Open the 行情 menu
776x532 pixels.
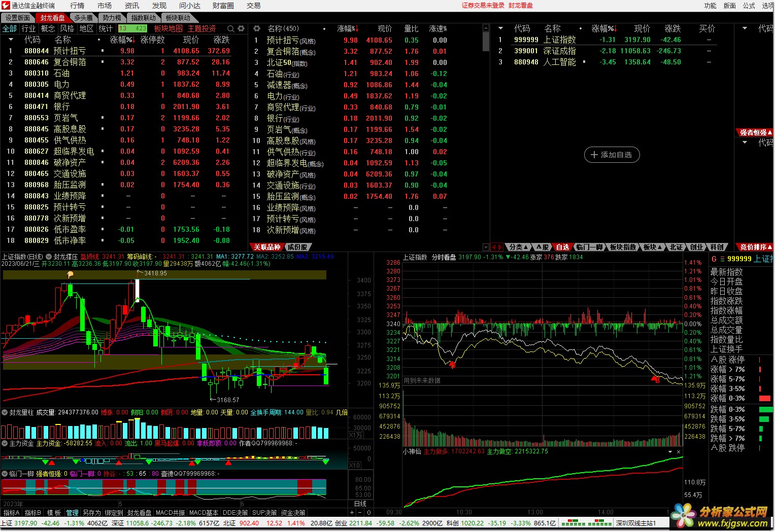click(77, 6)
